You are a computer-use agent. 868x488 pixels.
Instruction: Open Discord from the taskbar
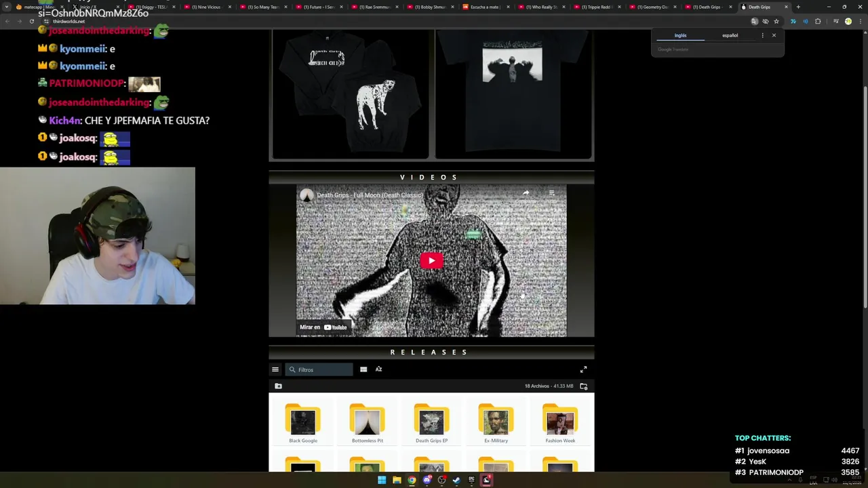coord(427,480)
